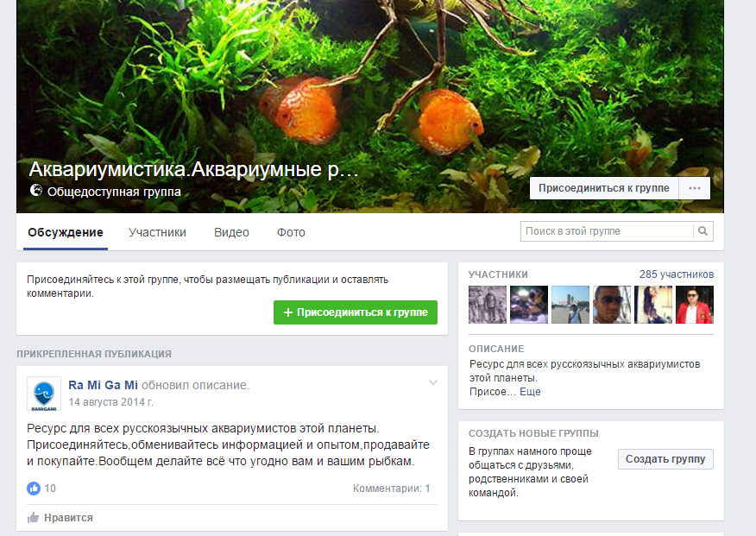Click the second member photo with dark aquarium
The image size is (756, 536).
[529, 305]
